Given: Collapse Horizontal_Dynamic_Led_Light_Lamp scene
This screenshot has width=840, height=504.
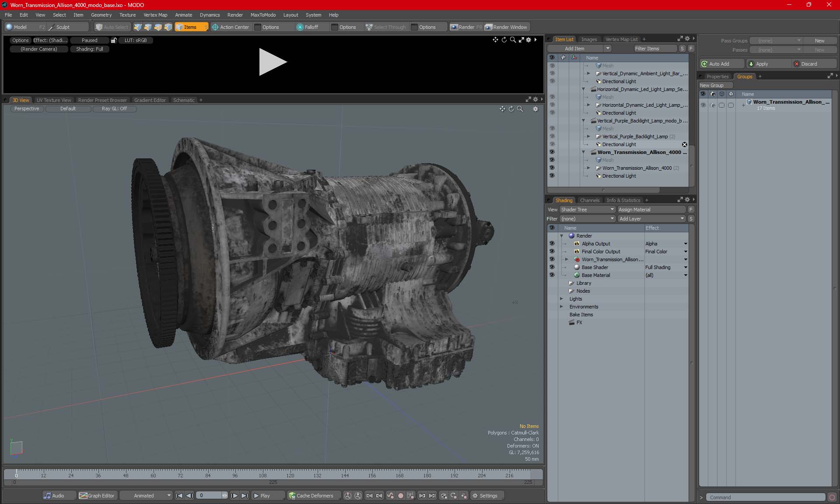Looking at the screenshot, I should tap(583, 89).
